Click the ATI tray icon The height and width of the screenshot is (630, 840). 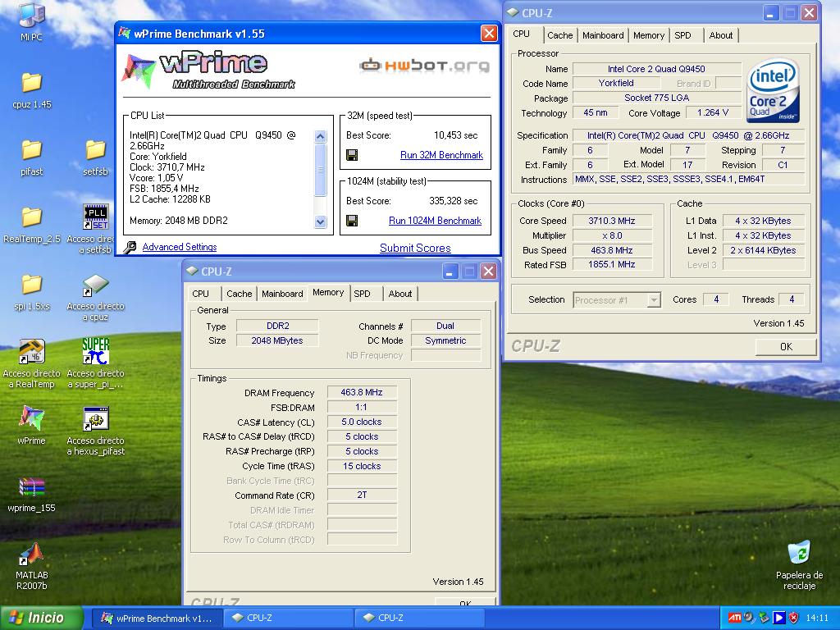[734, 618]
